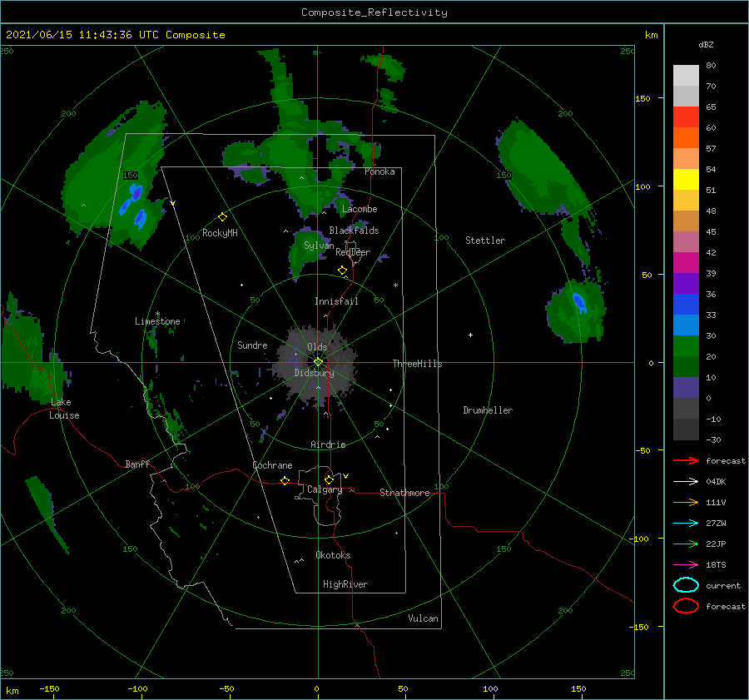749x700 pixels.
Task: Click the Calgary city label
Action: 325,489
